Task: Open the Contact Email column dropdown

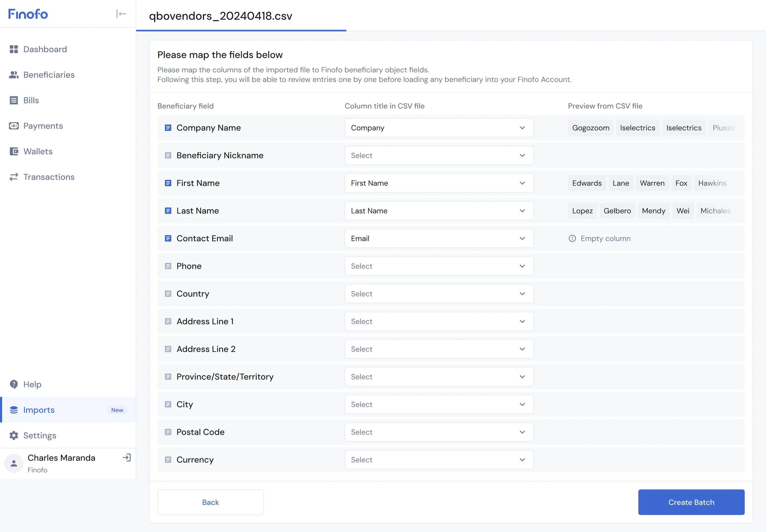Action: pyautogui.click(x=439, y=238)
